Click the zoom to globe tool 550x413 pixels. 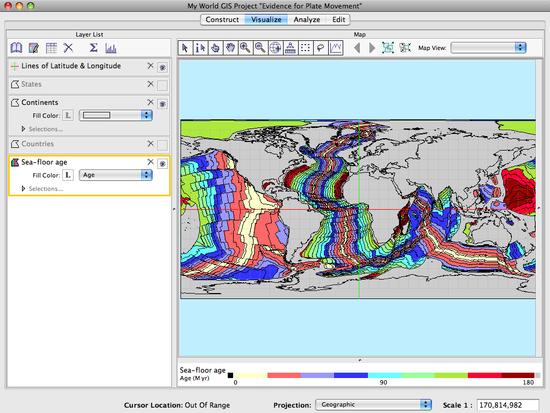coord(275,48)
